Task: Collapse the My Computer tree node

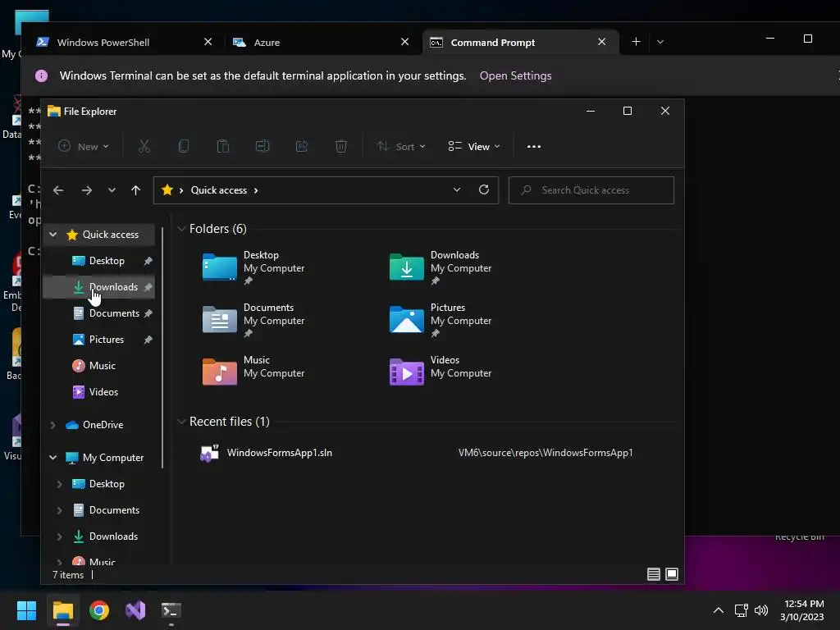Action: (x=53, y=458)
